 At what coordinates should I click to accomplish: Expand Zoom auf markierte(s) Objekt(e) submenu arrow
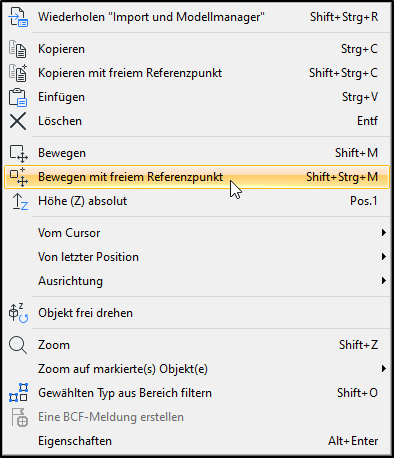tap(384, 369)
